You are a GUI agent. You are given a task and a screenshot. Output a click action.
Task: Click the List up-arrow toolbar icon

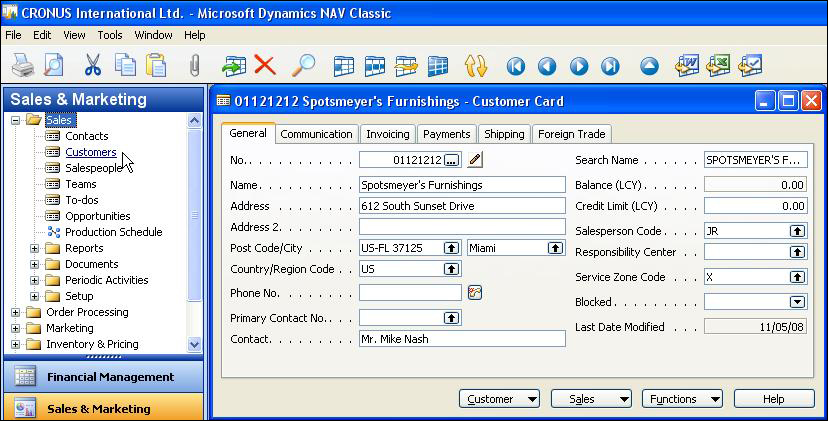click(650, 67)
